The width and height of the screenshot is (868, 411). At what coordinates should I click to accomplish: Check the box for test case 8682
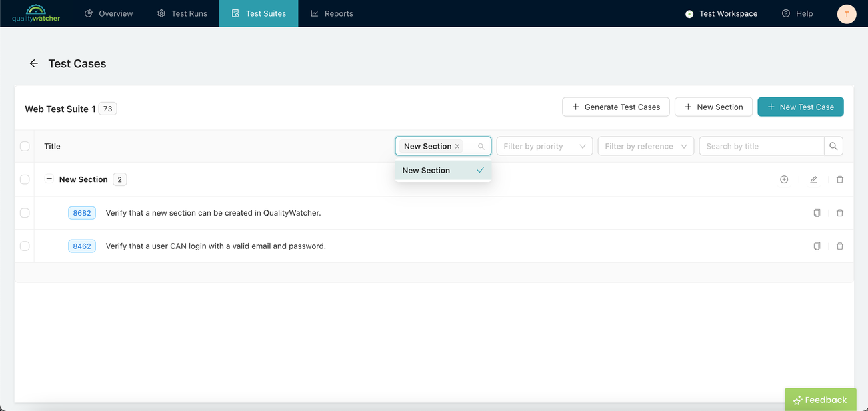tap(25, 213)
